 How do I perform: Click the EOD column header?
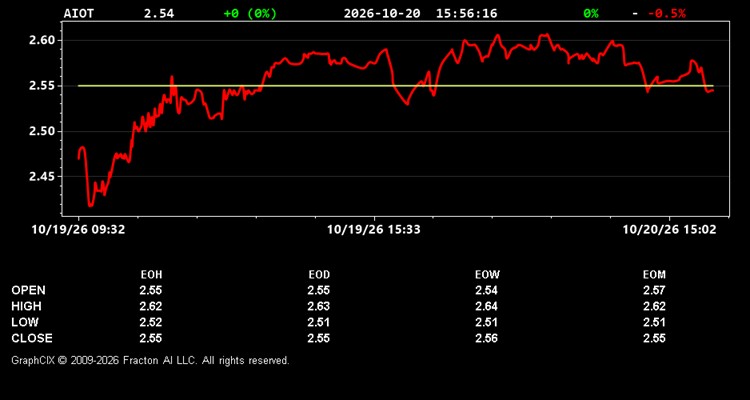[x=319, y=275]
